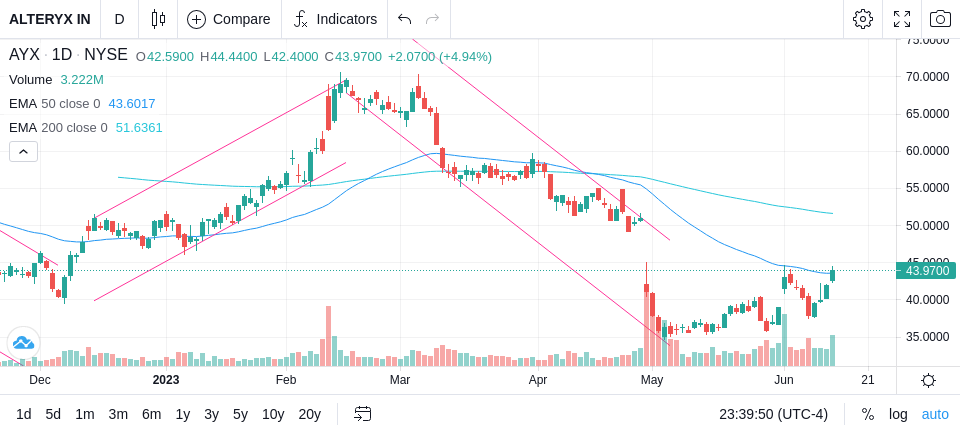The height and width of the screenshot is (433, 960).
Task: Click the 70.0000 price axis label
Action: (927, 77)
